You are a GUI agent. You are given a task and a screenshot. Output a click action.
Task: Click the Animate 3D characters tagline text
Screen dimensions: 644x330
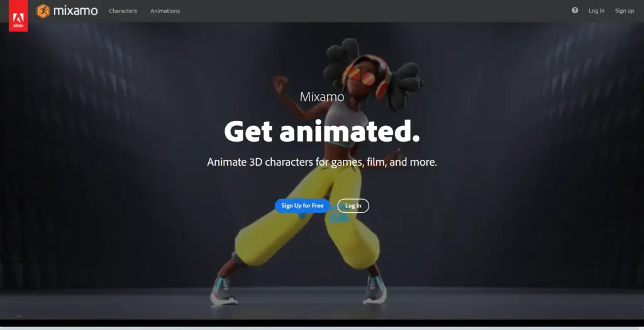322,162
